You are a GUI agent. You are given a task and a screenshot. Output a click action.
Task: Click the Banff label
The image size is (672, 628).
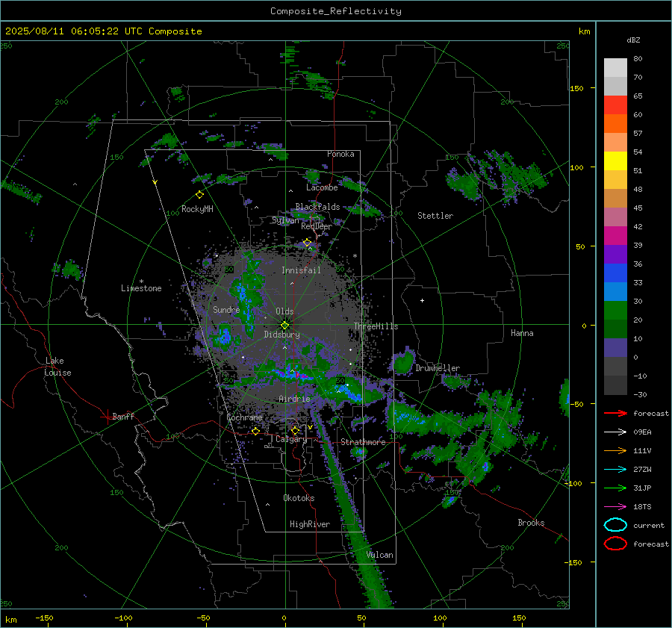tap(123, 417)
